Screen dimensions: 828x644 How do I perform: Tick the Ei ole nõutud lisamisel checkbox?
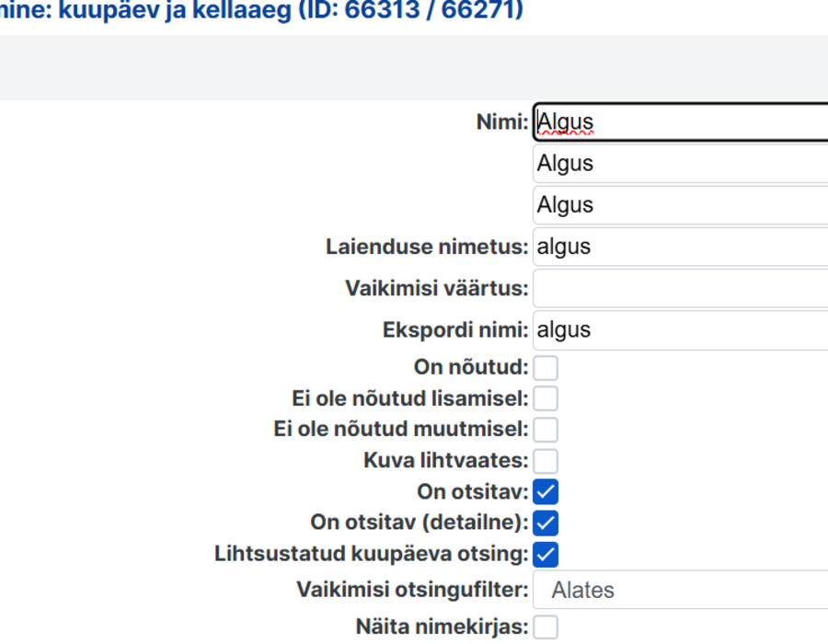(546, 398)
